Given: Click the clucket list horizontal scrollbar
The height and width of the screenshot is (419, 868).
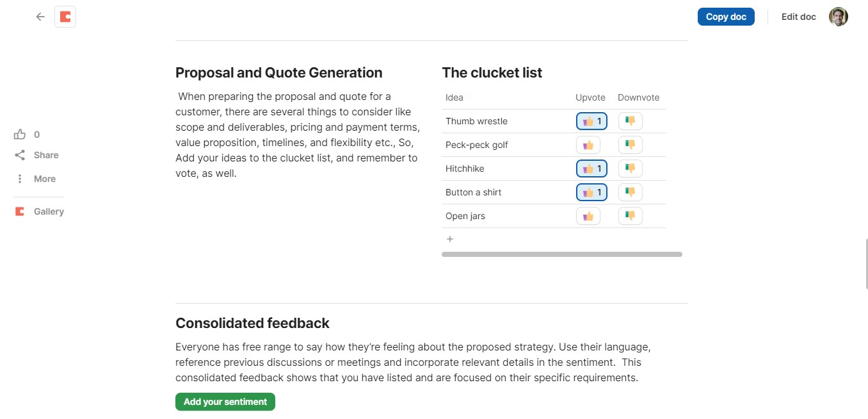Looking at the screenshot, I should coord(561,254).
